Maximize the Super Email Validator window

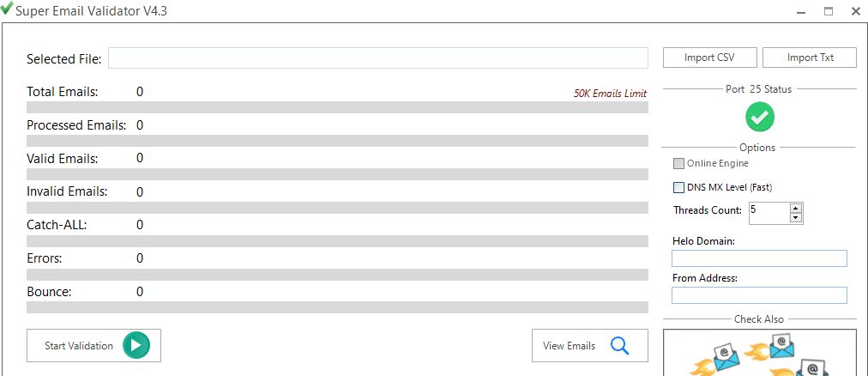pyautogui.click(x=829, y=11)
